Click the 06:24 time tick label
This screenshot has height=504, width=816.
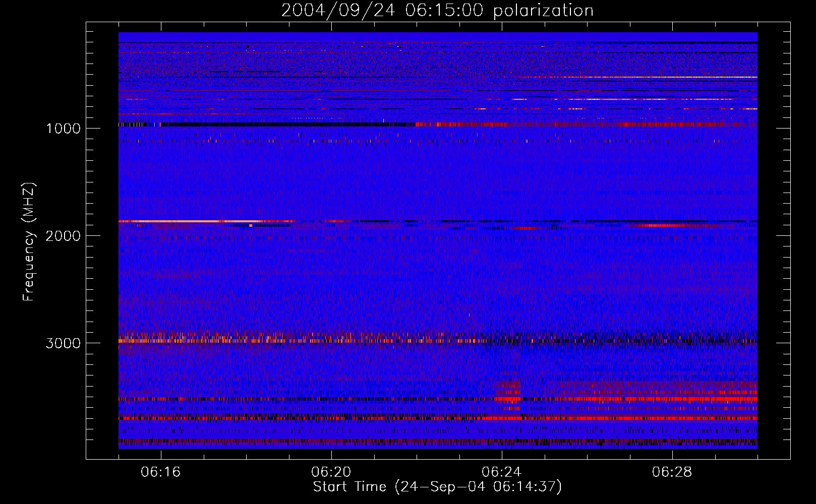click(502, 472)
